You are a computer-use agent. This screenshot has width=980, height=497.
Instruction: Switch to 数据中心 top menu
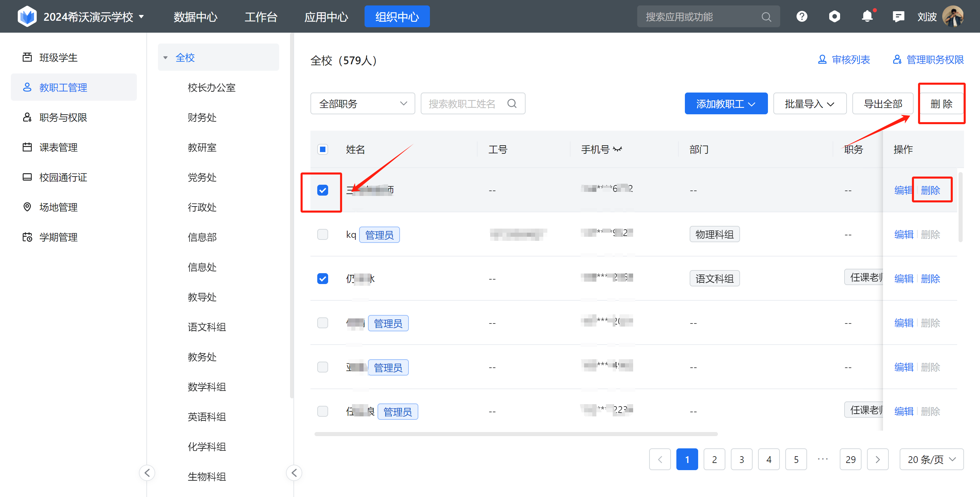[x=195, y=17]
